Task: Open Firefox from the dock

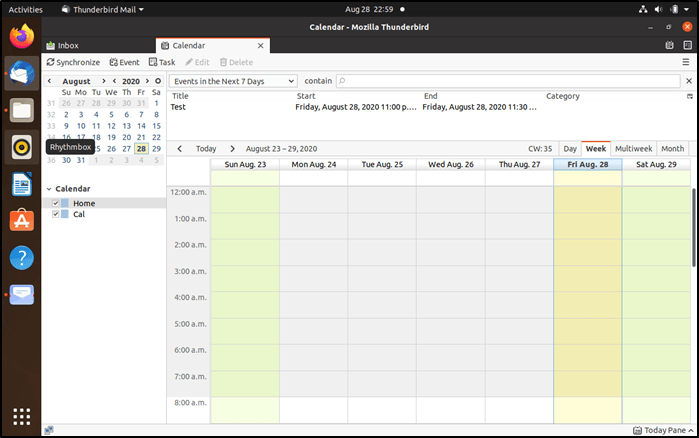Action: [x=21, y=37]
